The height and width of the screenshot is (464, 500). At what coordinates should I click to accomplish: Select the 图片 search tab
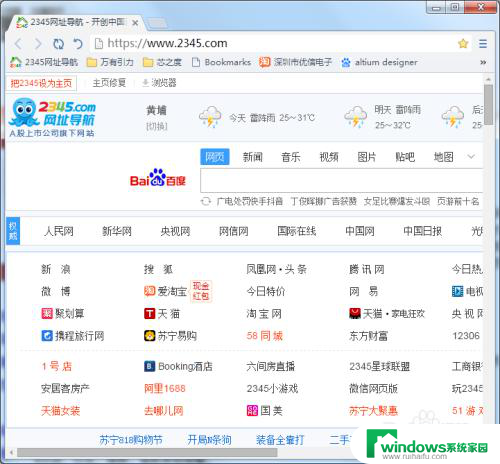pyautogui.click(x=367, y=157)
